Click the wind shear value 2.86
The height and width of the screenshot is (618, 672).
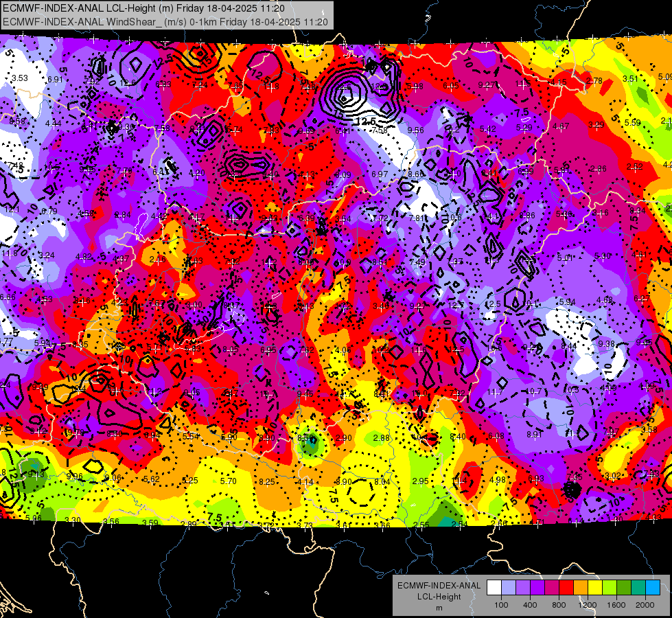click(x=598, y=169)
